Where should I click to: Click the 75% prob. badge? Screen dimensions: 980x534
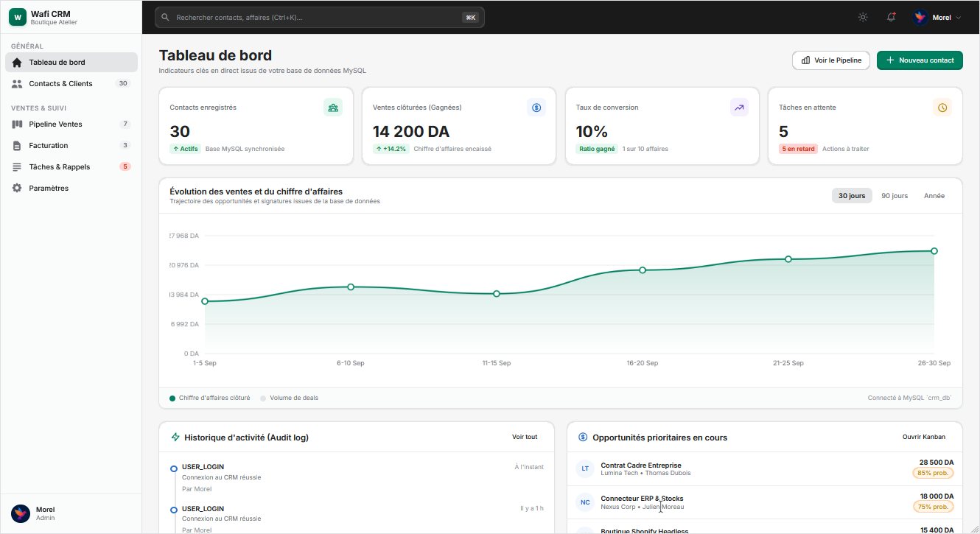933,507
